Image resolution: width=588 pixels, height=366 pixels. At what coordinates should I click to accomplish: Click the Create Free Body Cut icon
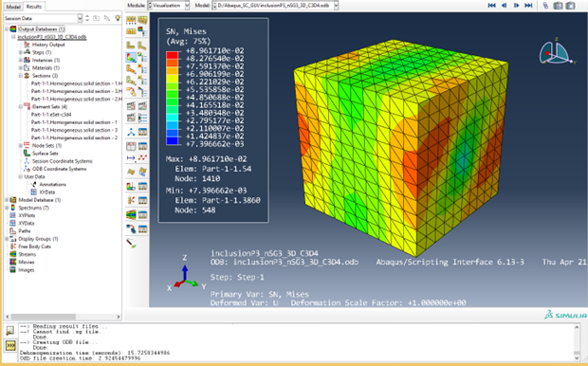[131, 200]
